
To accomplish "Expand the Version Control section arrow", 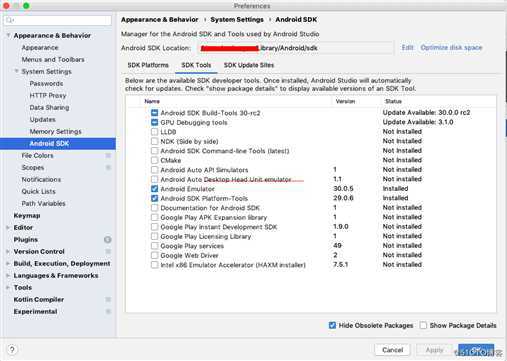I will 8,251.
